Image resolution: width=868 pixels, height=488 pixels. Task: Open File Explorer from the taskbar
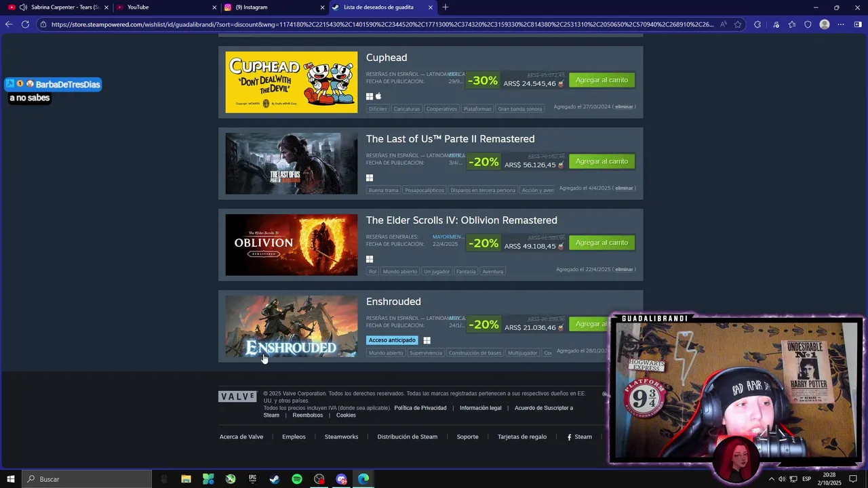tap(186, 479)
